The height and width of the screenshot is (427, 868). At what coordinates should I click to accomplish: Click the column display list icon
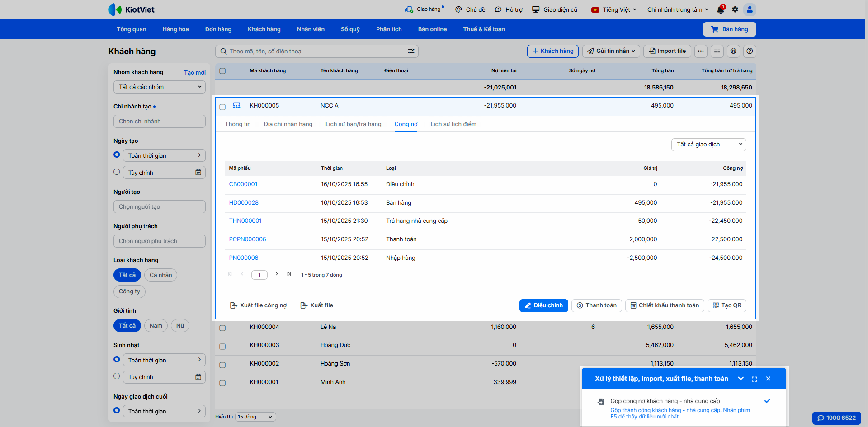tap(717, 51)
